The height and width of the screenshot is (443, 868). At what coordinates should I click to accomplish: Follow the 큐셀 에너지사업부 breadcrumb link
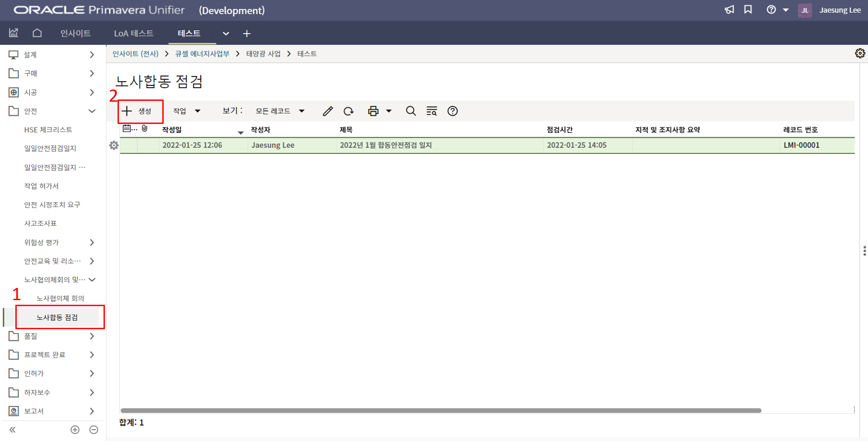click(202, 54)
